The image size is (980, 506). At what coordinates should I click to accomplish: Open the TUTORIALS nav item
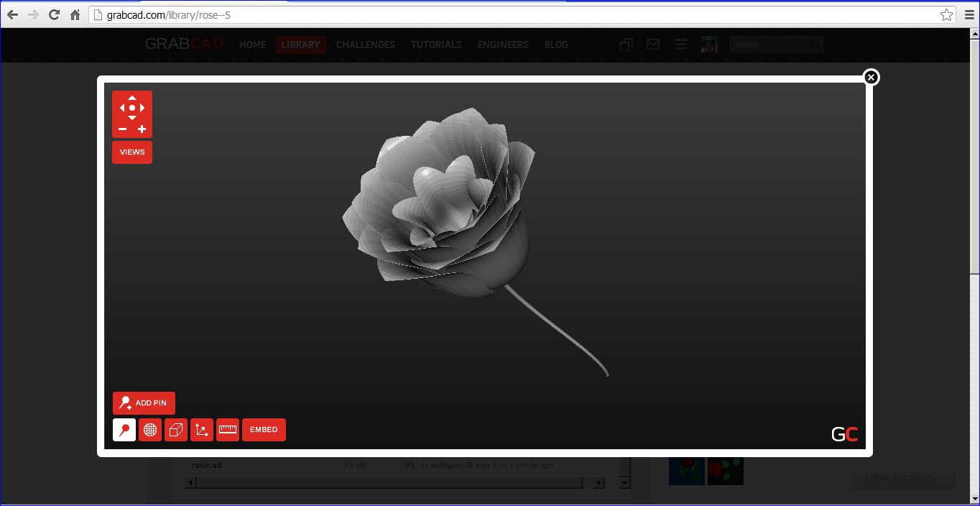[436, 45]
